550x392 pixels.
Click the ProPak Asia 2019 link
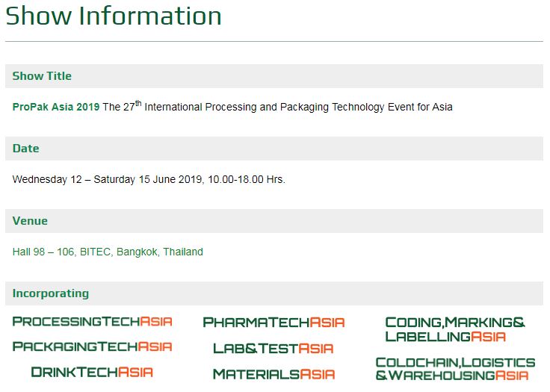(56, 107)
